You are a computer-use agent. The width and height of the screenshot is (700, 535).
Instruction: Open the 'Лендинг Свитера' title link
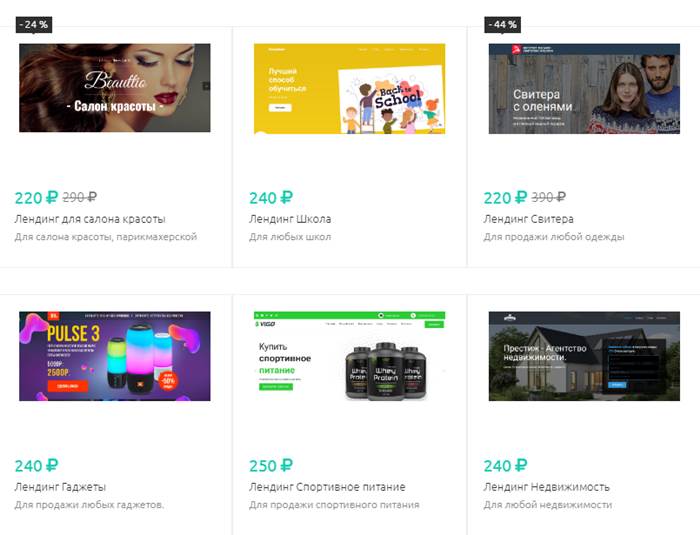point(529,219)
